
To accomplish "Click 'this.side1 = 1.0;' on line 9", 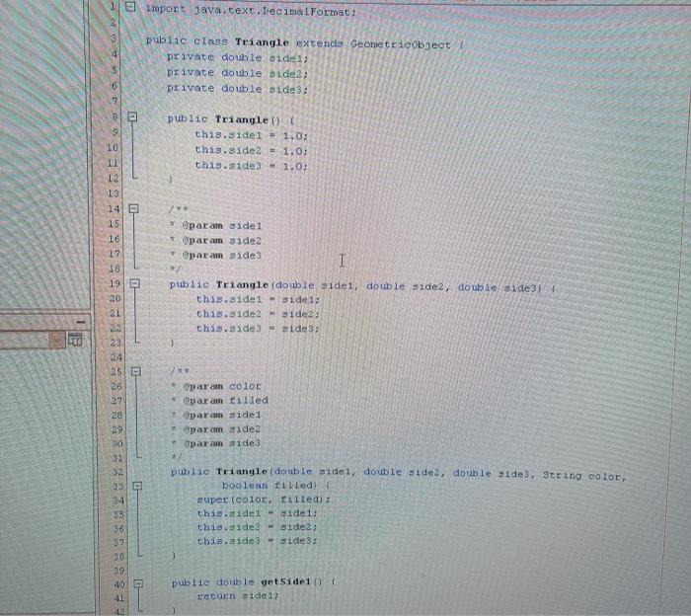I will click(x=251, y=135).
